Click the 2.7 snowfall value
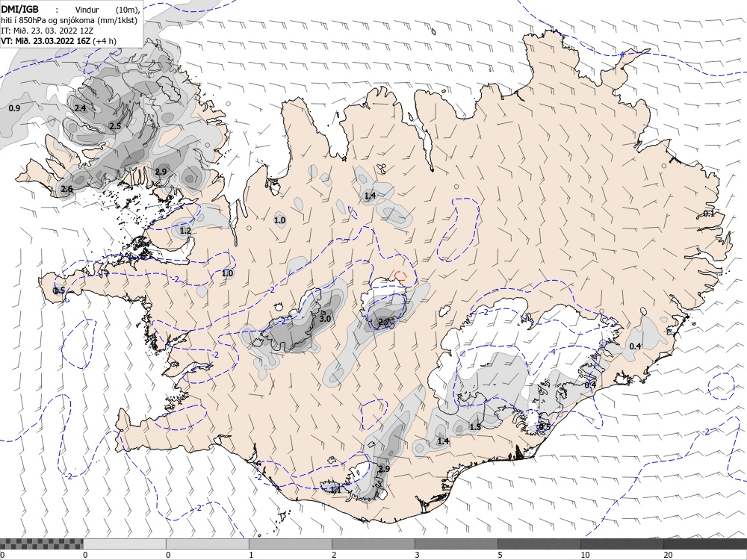This screenshot has width=747, height=560. (384, 323)
